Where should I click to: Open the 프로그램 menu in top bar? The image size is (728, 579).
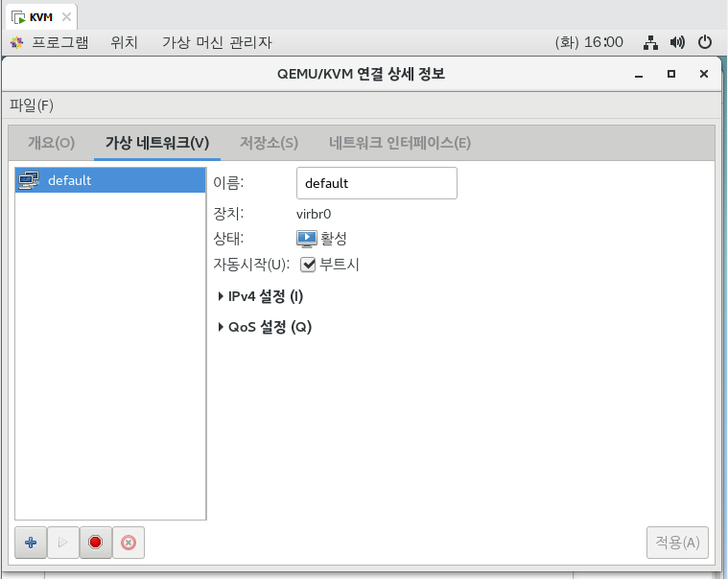59,43
